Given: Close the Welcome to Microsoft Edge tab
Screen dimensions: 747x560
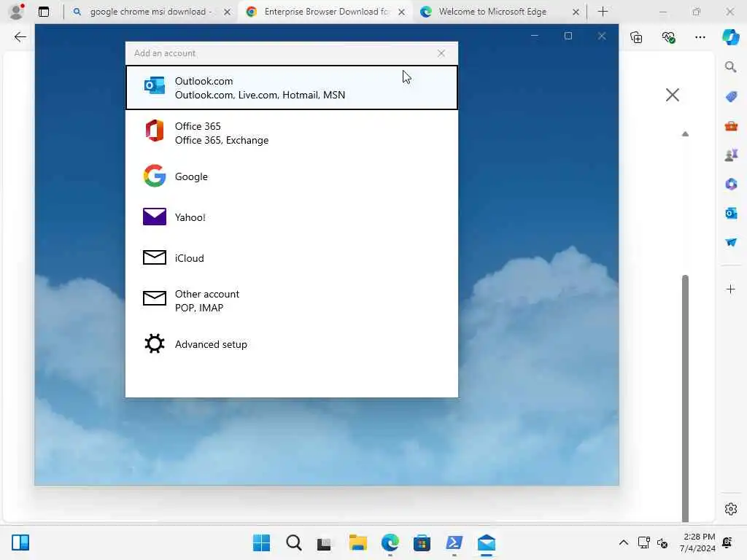Looking at the screenshot, I should (x=576, y=12).
